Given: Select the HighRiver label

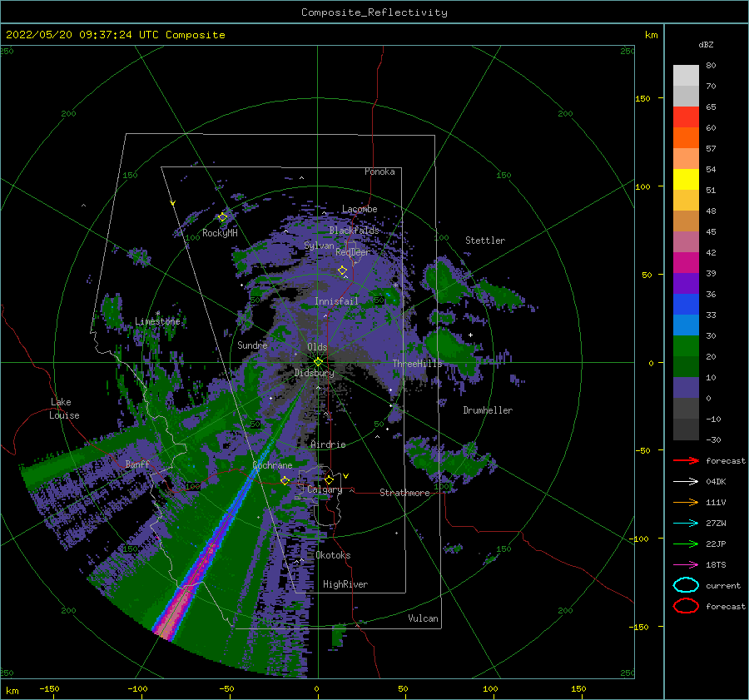Looking at the screenshot, I should (345, 584).
